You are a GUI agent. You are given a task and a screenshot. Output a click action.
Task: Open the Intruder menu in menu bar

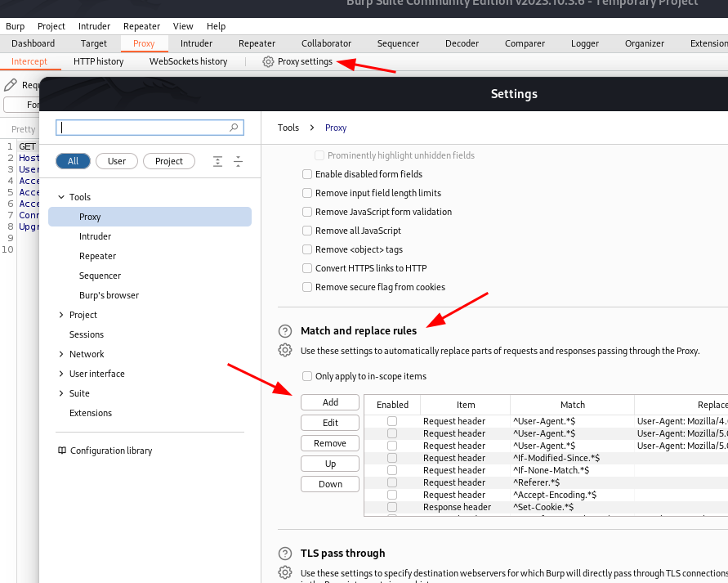click(x=94, y=26)
